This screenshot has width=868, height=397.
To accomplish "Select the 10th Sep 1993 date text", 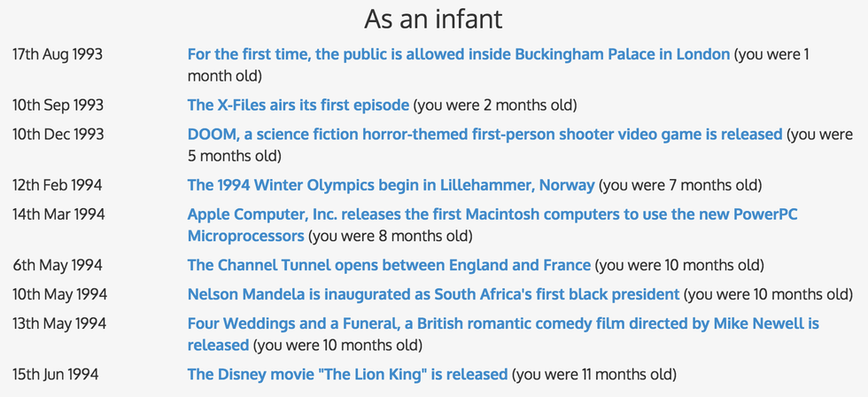I will pyautogui.click(x=58, y=105).
